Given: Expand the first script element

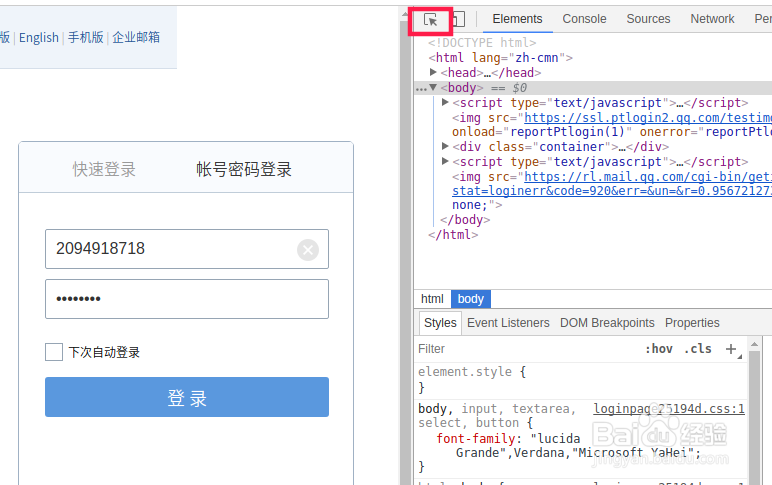Looking at the screenshot, I should click(445, 102).
